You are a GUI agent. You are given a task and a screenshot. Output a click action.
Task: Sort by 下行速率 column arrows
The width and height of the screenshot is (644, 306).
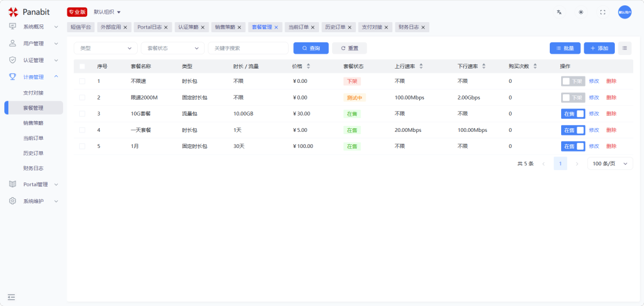(x=484, y=66)
